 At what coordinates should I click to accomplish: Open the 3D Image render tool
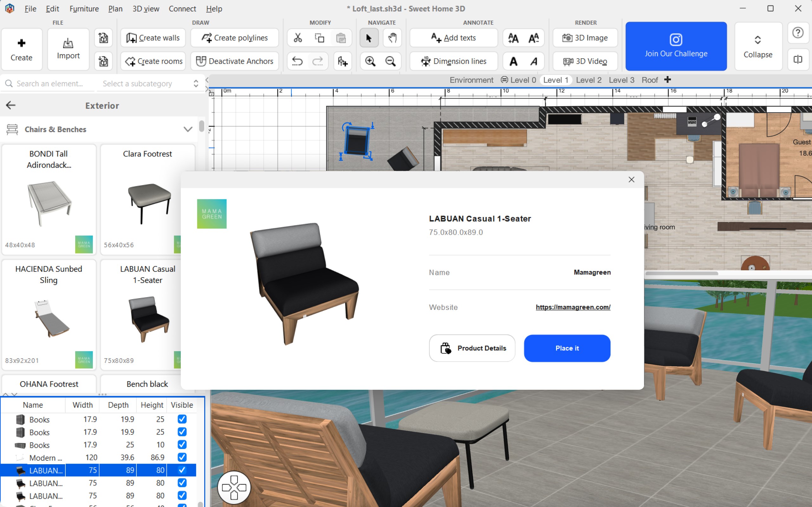585,38
